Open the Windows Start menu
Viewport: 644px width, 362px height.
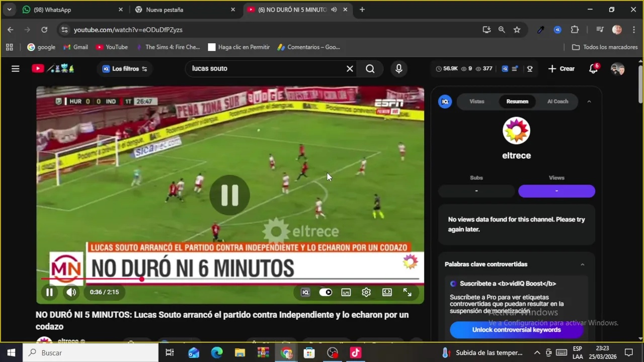coord(11,353)
